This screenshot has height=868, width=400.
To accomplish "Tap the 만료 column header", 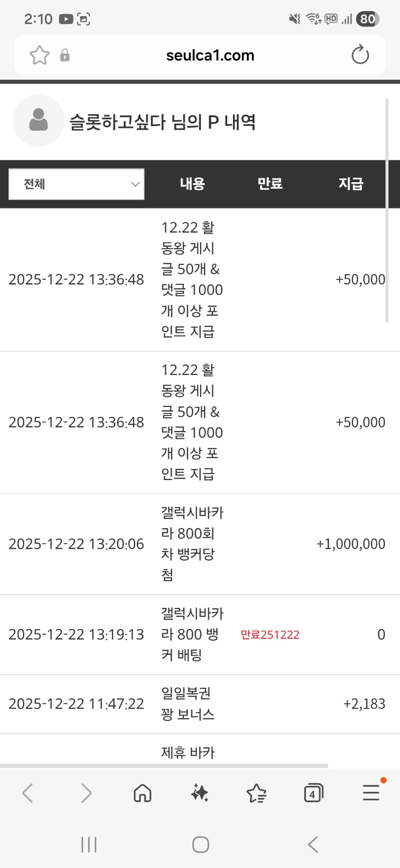I will click(x=270, y=184).
